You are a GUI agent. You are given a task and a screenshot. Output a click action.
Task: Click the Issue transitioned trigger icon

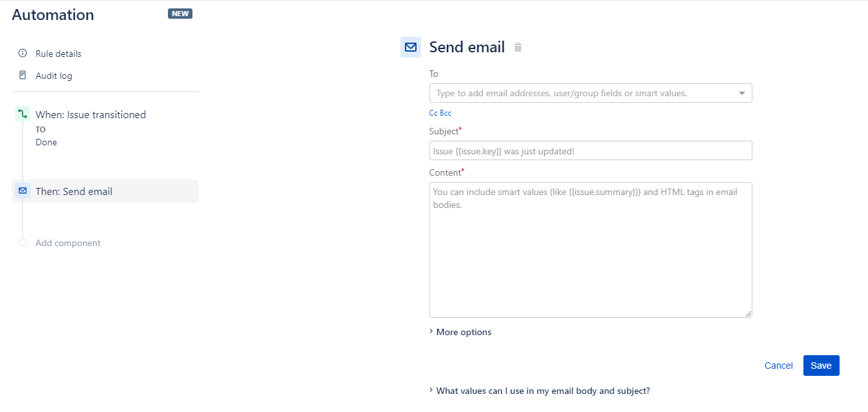click(x=23, y=114)
